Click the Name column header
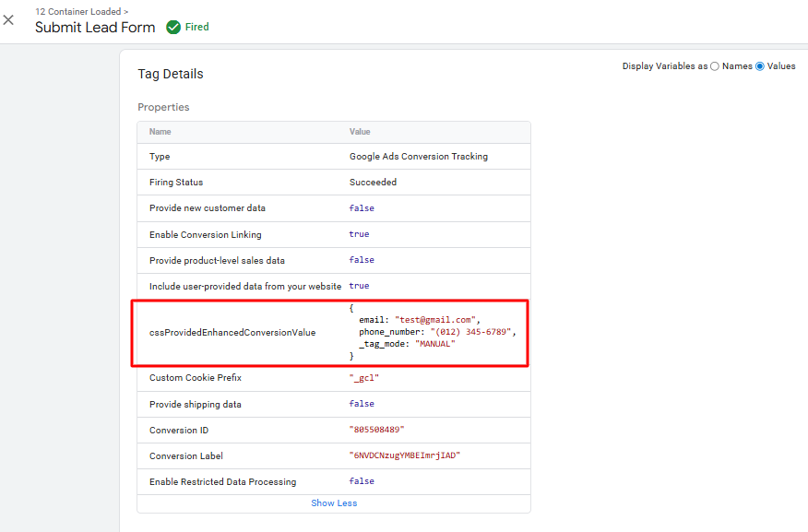Screen dimensions: 808x532 pos(160,131)
